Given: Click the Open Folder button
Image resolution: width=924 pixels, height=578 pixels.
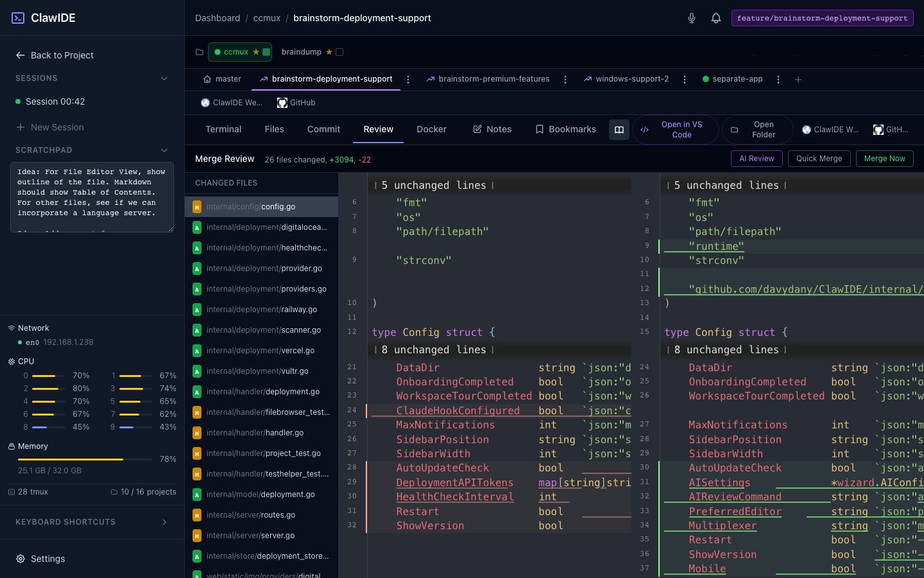Looking at the screenshot, I should coord(757,130).
